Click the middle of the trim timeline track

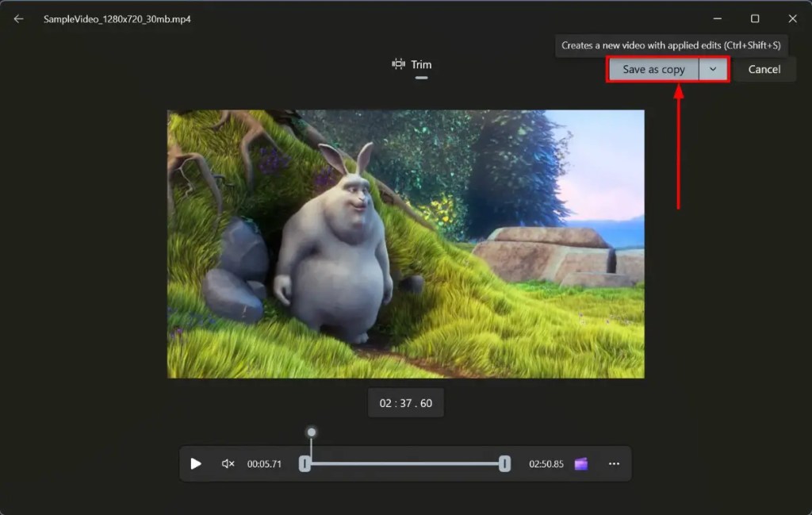[x=404, y=463]
